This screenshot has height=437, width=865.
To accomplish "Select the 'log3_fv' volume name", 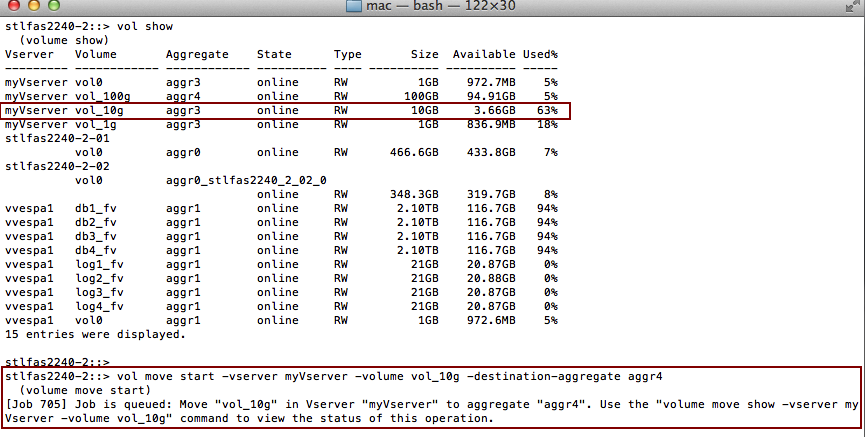I will point(99,292).
